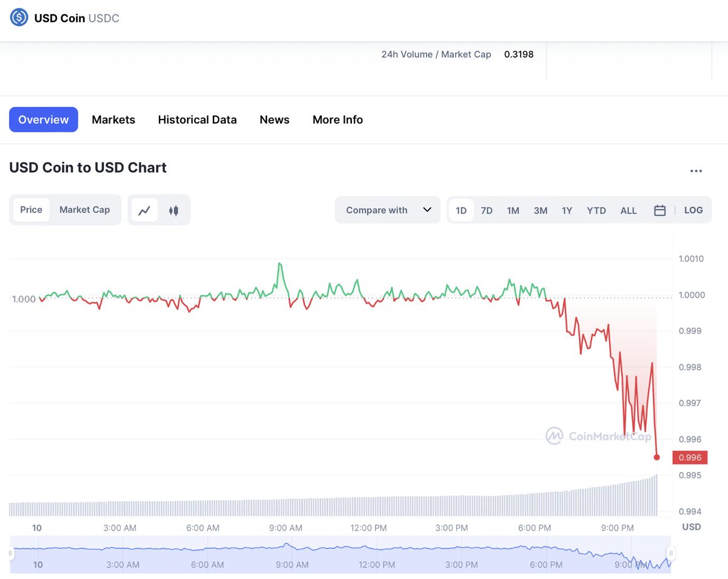Click the 1.0010 y-axis label
Screen dimensions: 728x579
[x=690, y=259]
